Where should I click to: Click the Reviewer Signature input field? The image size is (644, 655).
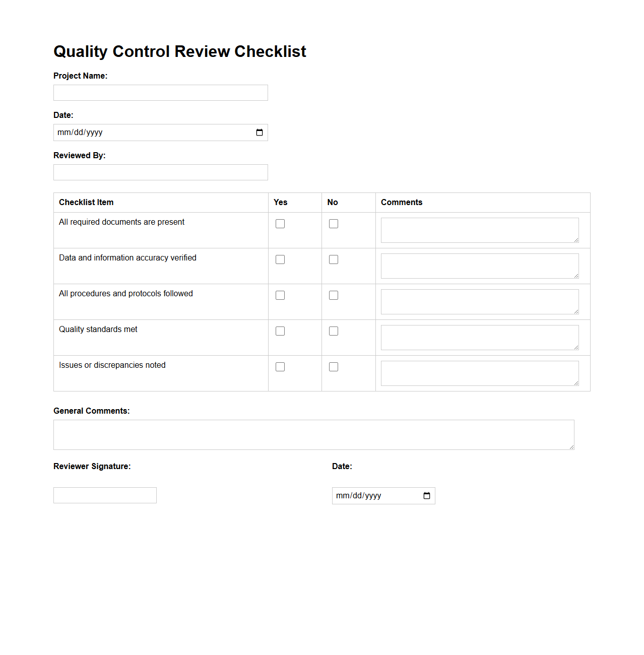click(105, 495)
